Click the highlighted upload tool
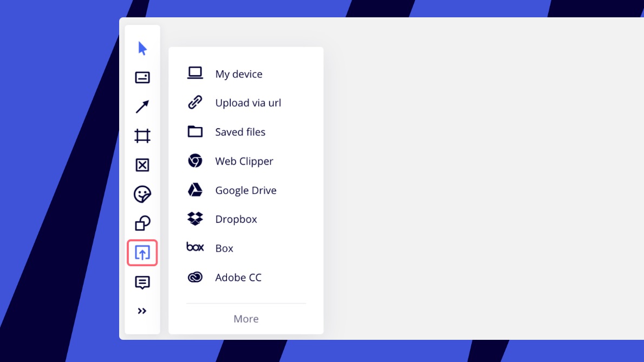 point(142,253)
